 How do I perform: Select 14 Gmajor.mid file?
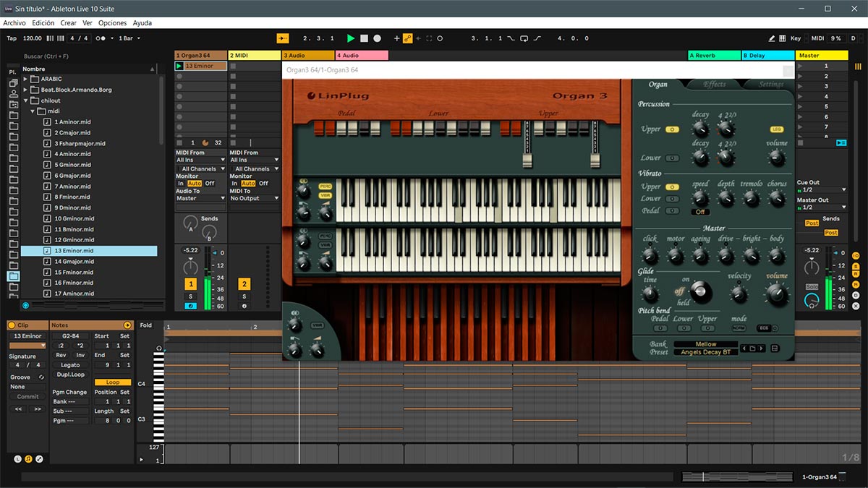click(x=74, y=261)
